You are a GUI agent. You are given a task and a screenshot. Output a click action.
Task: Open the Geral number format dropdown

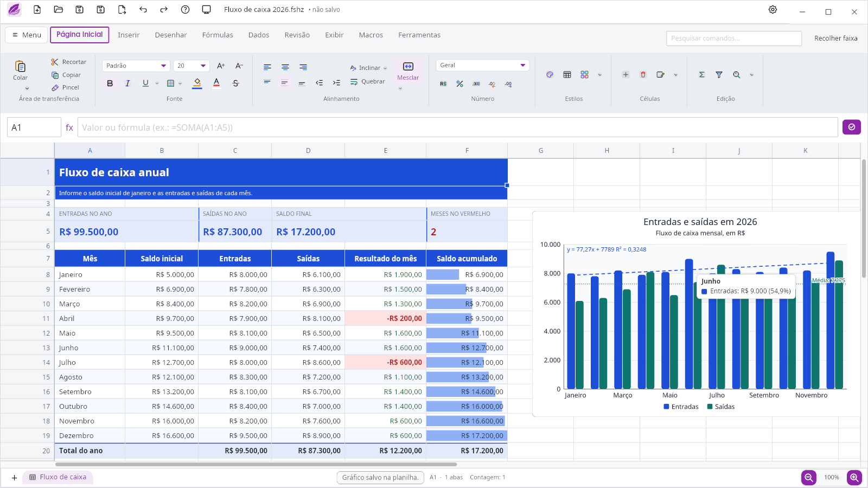[482, 65]
